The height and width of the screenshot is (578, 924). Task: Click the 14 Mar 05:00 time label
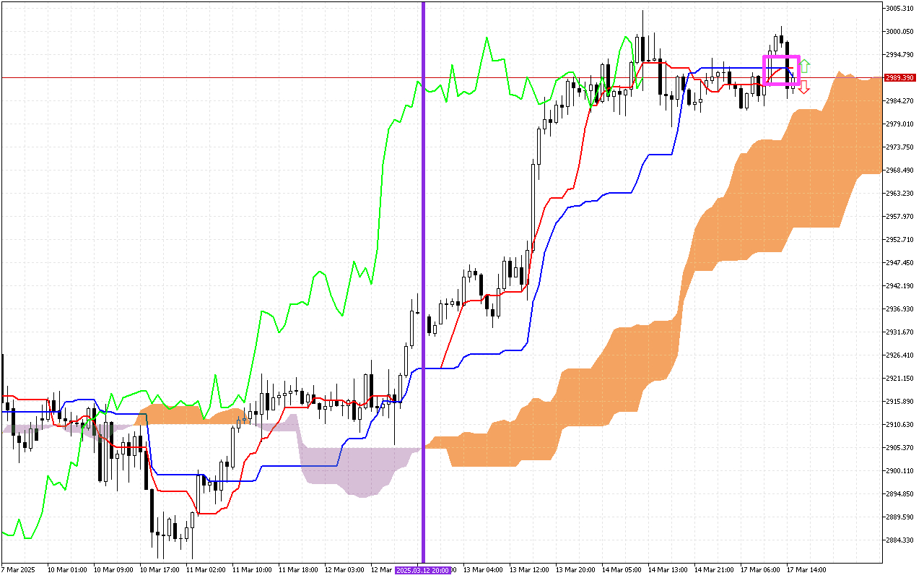[x=623, y=570]
